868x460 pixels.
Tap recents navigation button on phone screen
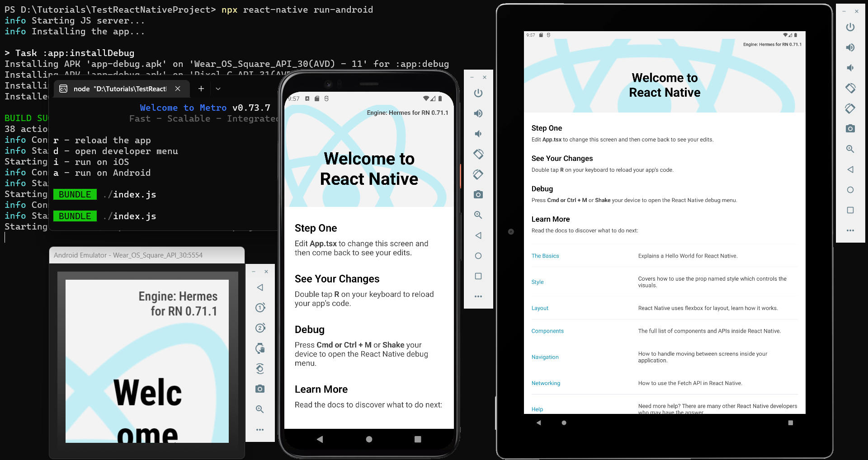418,439
